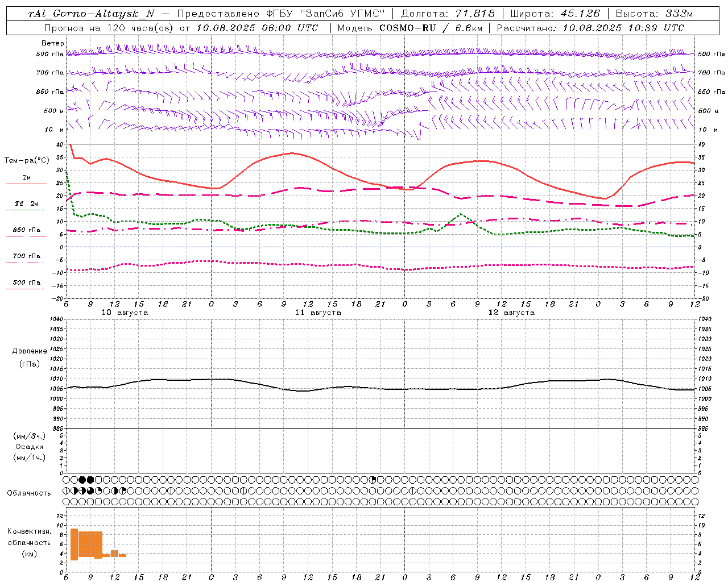
Task: Click the Конвективн. panel label
Action: (x=30, y=531)
